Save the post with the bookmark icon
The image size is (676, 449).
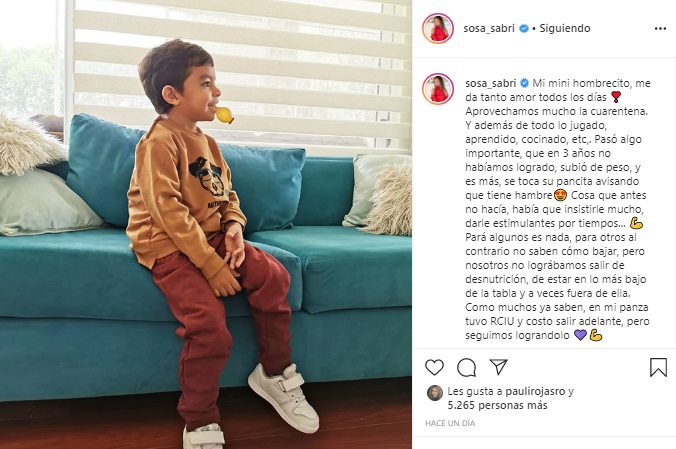(658, 367)
